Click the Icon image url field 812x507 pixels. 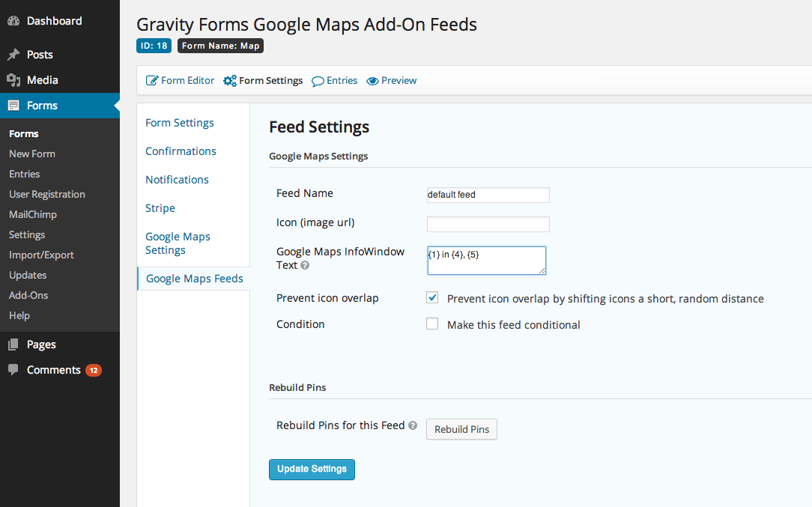tap(488, 224)
